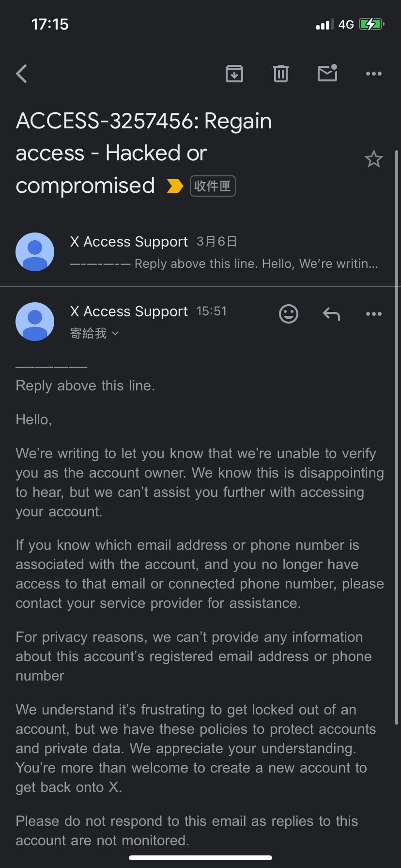The width and height of the screenshot is (401, 868).
Task: Tap the battery status icon
Action: (x=371, y=24)
